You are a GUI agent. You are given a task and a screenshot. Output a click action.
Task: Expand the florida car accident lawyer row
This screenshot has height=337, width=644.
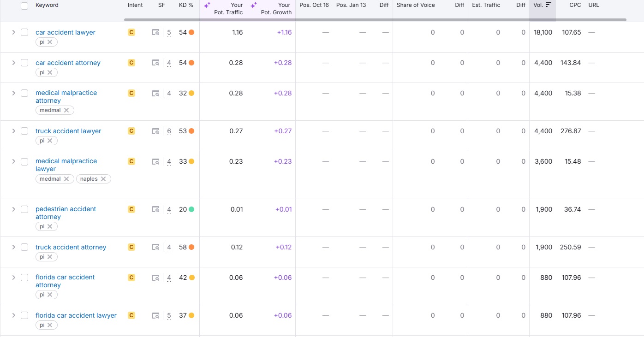[13, 315]
